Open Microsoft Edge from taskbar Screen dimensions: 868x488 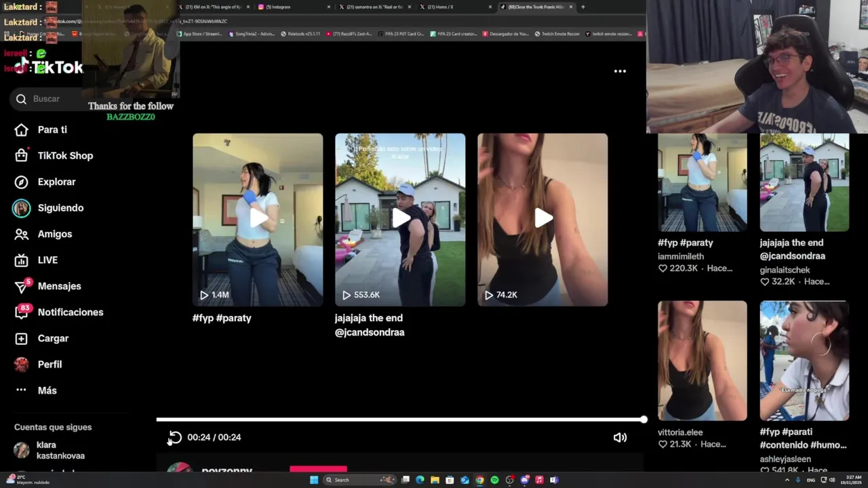(x=420, y=480)
